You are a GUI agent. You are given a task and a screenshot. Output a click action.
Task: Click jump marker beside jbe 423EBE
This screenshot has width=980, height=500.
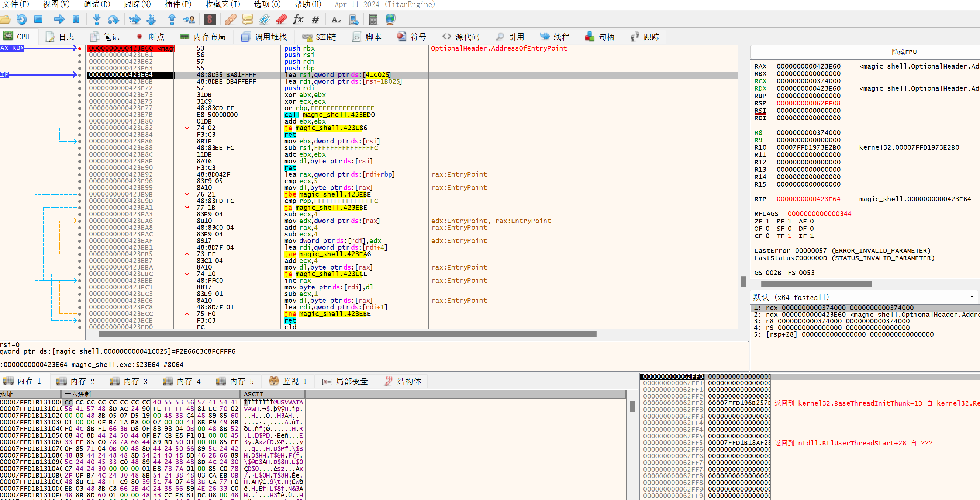click(187, 194)
